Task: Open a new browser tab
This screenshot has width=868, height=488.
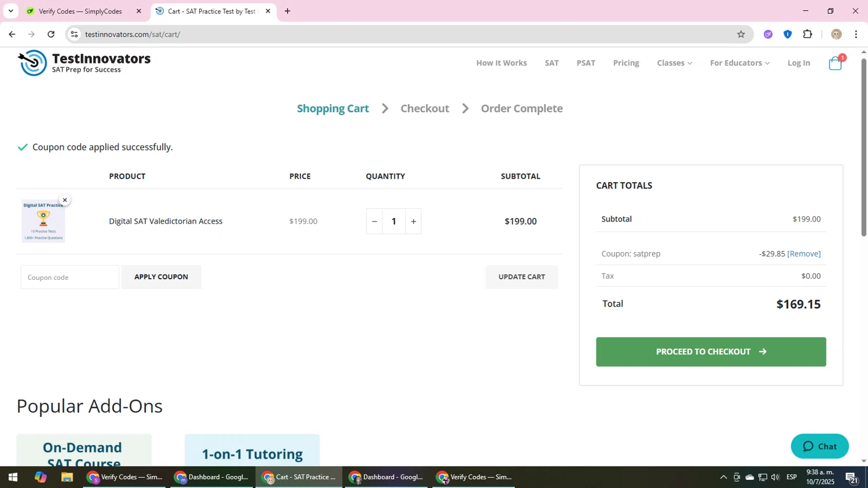Action: coord(288,11)
